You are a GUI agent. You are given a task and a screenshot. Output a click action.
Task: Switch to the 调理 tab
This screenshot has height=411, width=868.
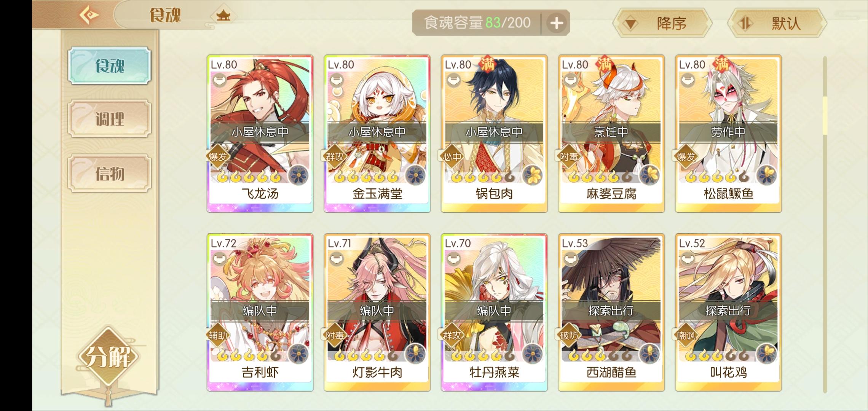coord(110,119)
